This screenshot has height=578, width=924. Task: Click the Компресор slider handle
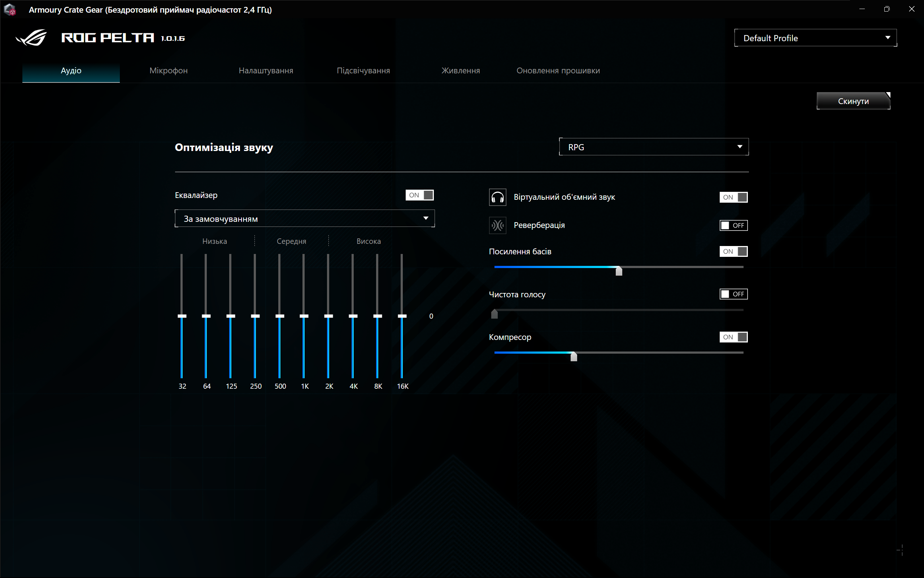(574, 356)
